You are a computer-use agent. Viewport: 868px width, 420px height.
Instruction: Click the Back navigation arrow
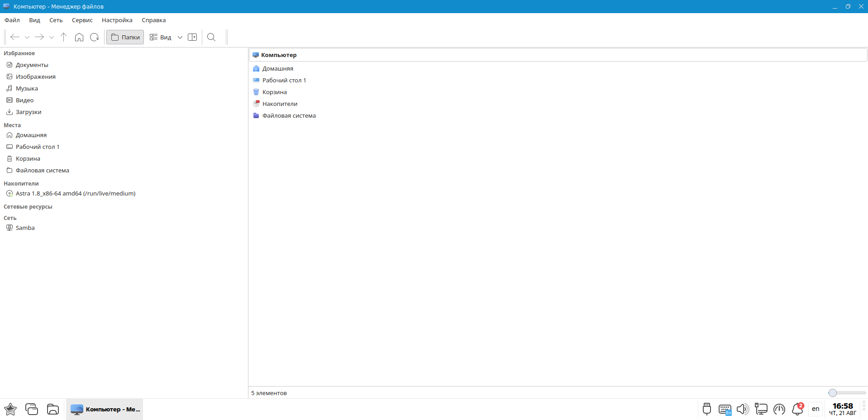[15, 37]
